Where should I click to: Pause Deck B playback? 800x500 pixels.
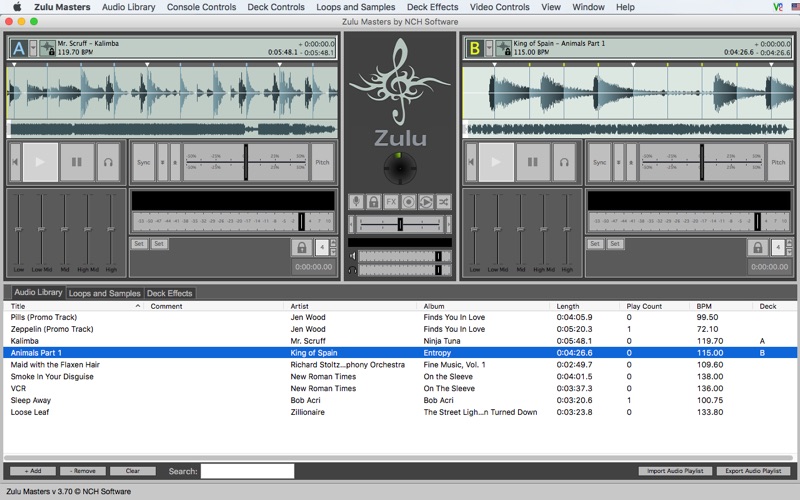[x=533, y=162]
